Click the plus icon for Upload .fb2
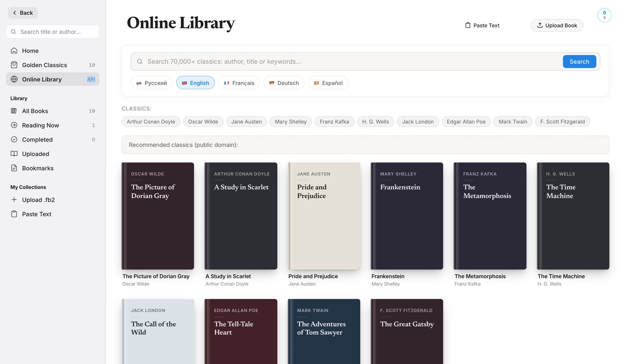 point(14,200)
